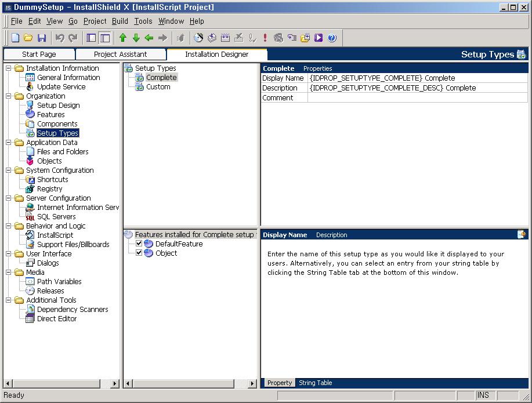Screen dimensions: 532x403
Task: Toggle the second view layout button in toolbar
Action: click(x=105, y=38)
